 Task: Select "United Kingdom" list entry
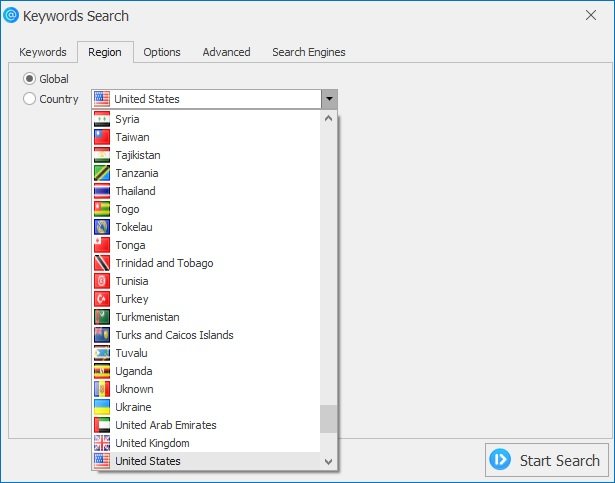click(x=207, y=443)
